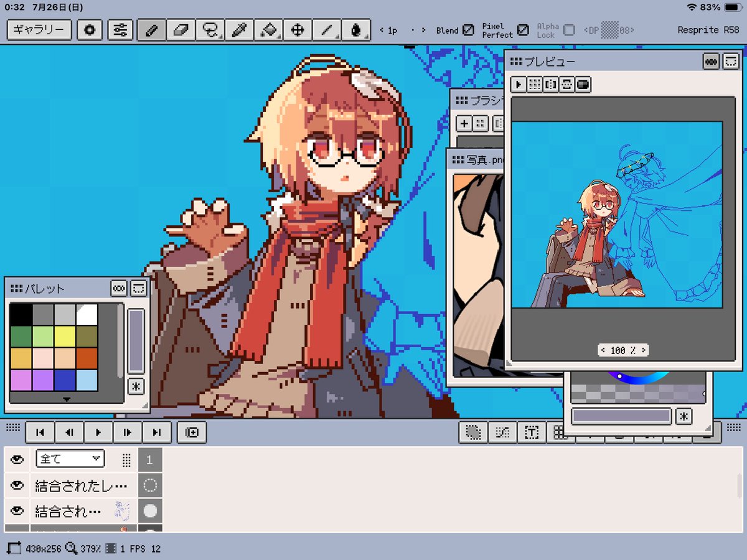This screenshot has height=560, width=747.
Task: Click the grid icon in ブラシ panel
Action: click(x=480, y=123)
